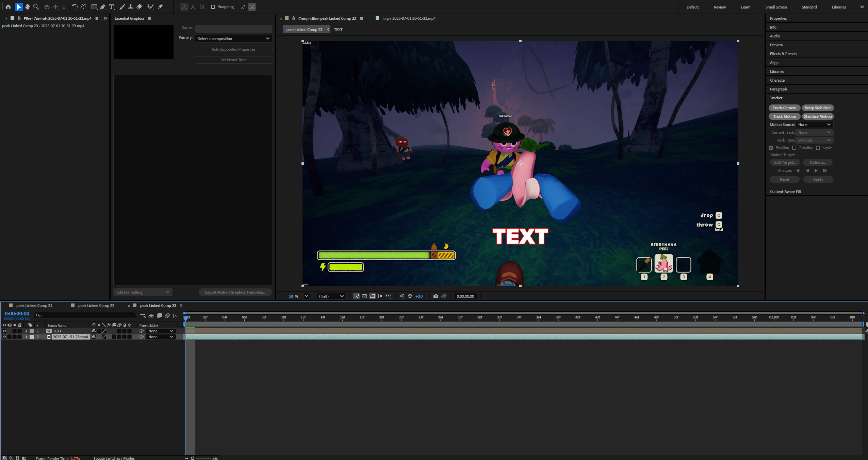The height and width of the screenshot is (460, 868).
Task: Click the Warp Stabilizer button
Action: pyautogui.click(x=817, y=108)
